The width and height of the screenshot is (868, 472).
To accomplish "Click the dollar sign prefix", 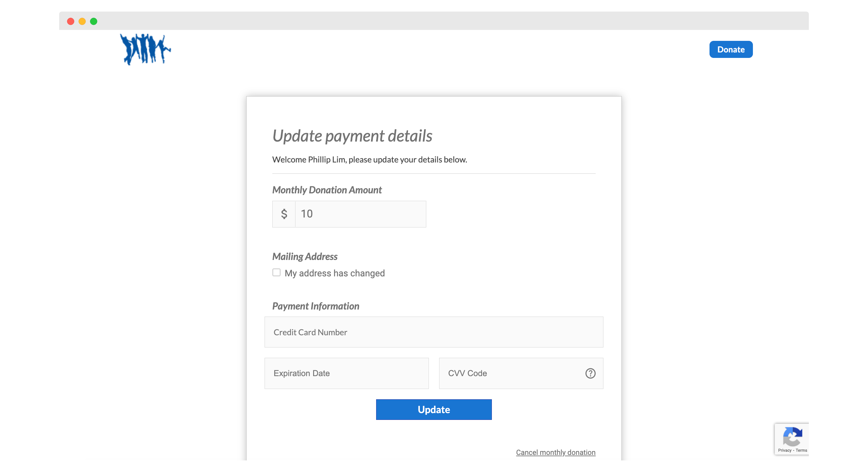I will click(x=284, y=214).
